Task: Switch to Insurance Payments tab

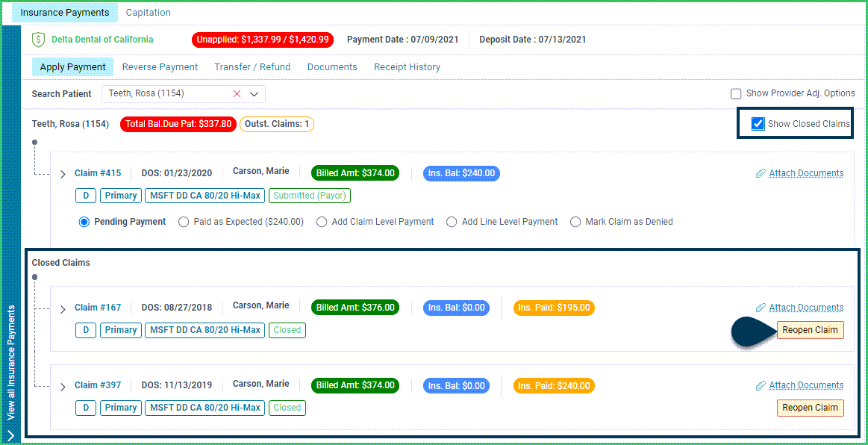Action: [x=64, y=12]
